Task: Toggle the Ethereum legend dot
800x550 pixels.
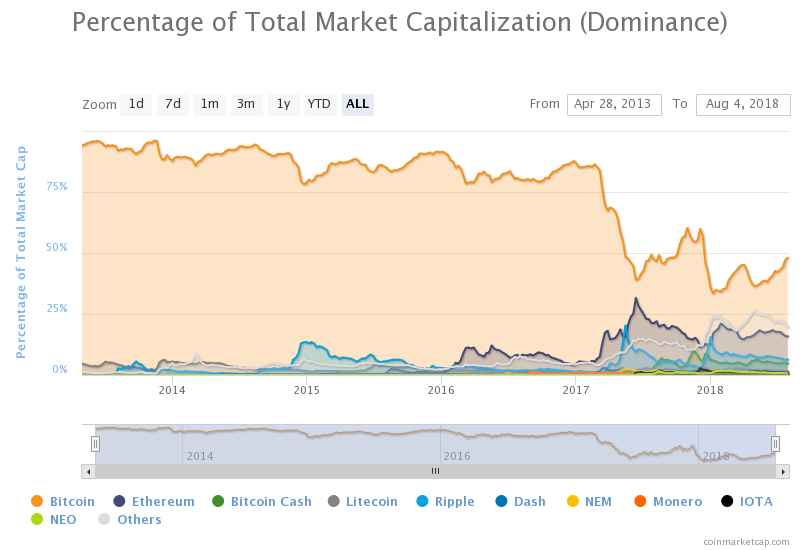Action: pos(119,501)
